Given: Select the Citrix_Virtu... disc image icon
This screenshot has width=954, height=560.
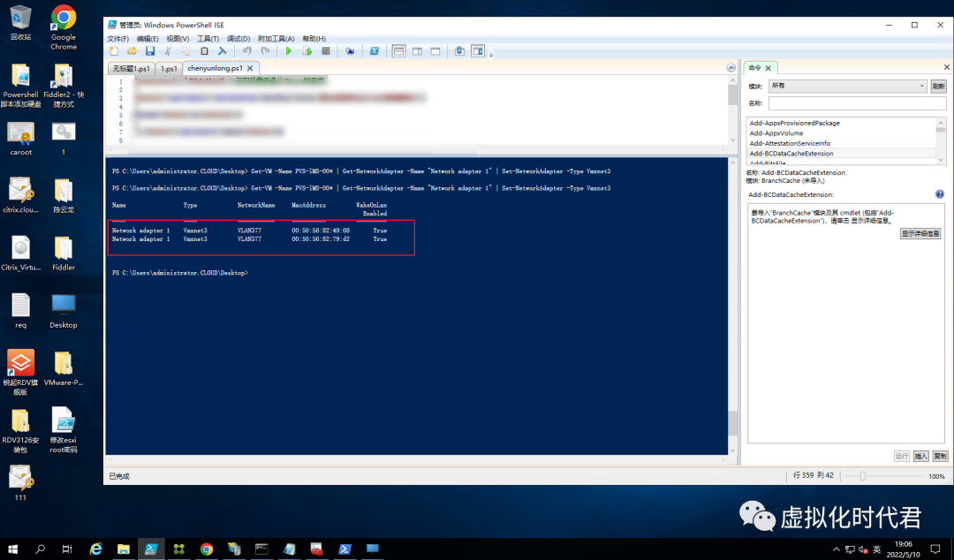Looking at the screenshot, I should click(x=20, y=254).
